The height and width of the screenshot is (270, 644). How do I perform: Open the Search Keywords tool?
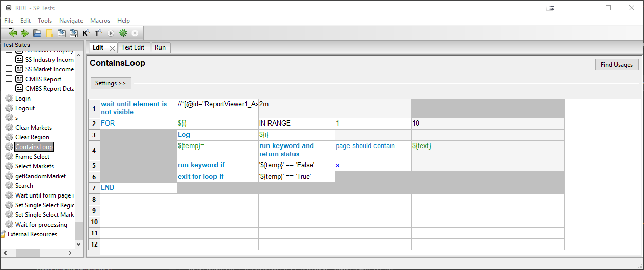(86, 33)
